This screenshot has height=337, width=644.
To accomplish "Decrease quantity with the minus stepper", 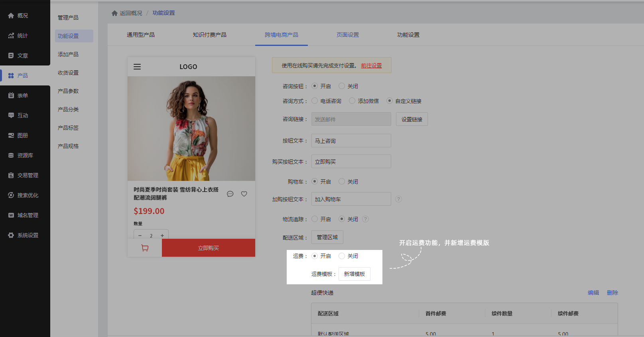I will 140,236.
